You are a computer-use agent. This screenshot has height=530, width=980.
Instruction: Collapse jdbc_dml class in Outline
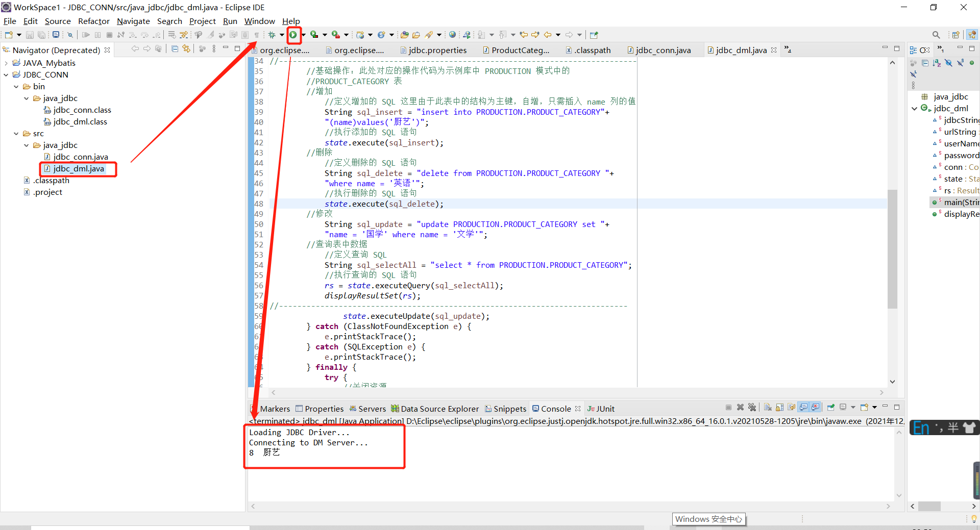(915, 109)
